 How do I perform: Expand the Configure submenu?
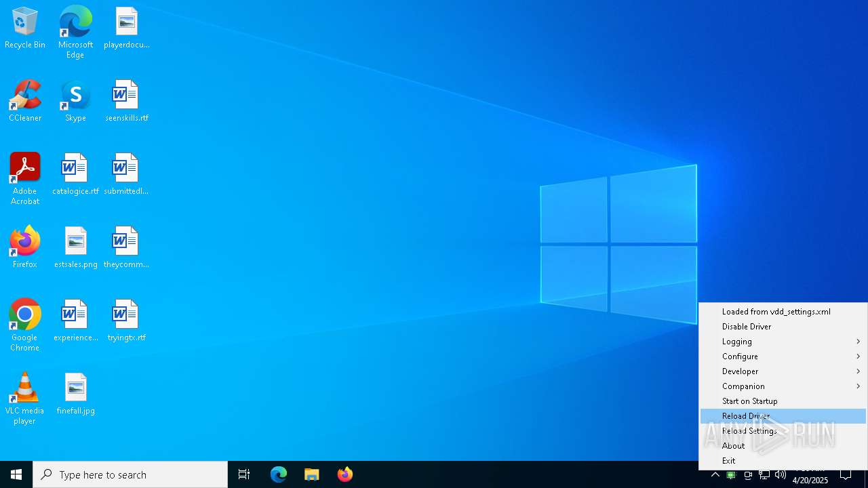[x=783, y=357]
